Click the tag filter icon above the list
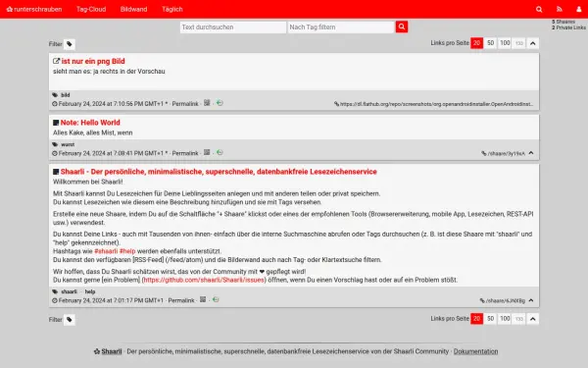Image resolution: width=588 pixels, height=368 pixels. click(x=70, y=44)
